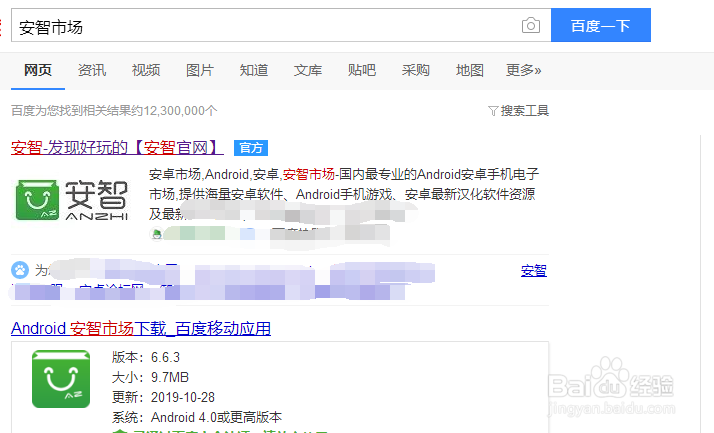The height and width of the screenshot is (433, 714).
Task: Click the camera image search icon
Action: pyautogui.click(x=530, y=25)
